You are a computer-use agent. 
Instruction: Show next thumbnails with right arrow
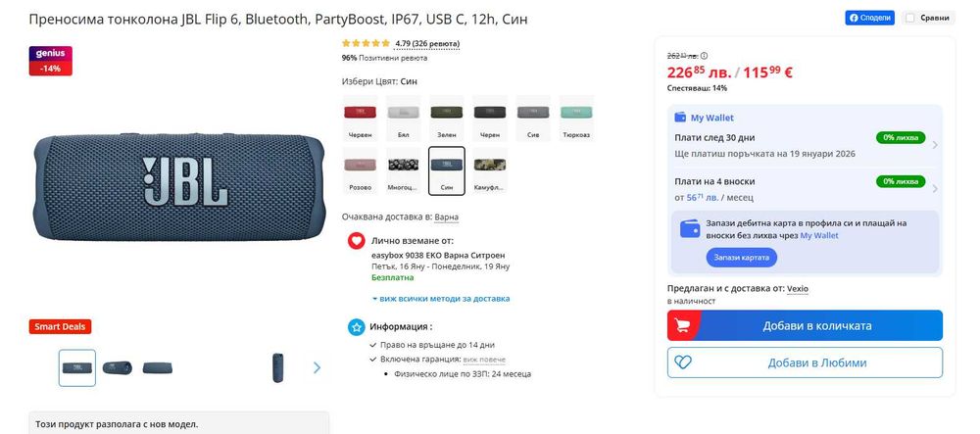(x=317, y=367)
